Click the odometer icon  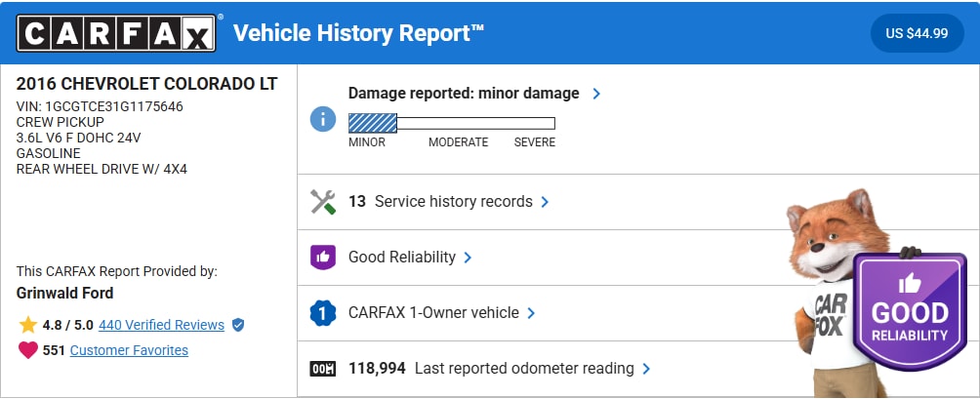click(x=323, y=369)
